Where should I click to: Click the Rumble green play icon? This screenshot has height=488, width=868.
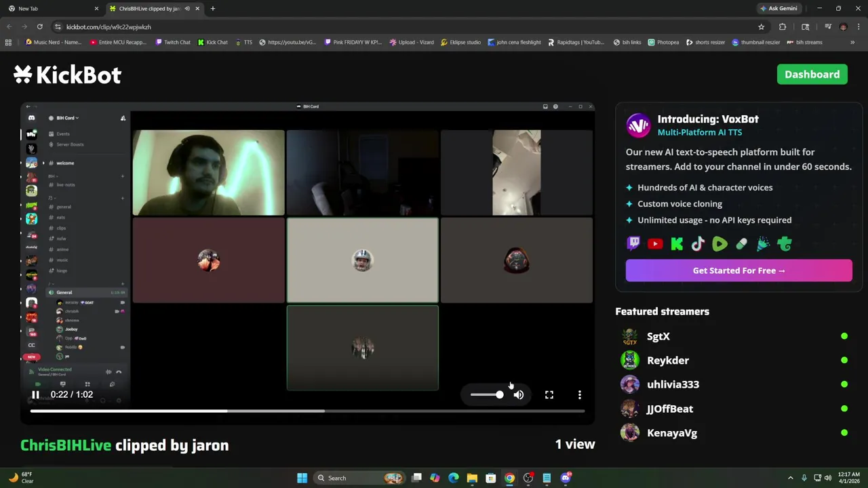tap(719, 244)
